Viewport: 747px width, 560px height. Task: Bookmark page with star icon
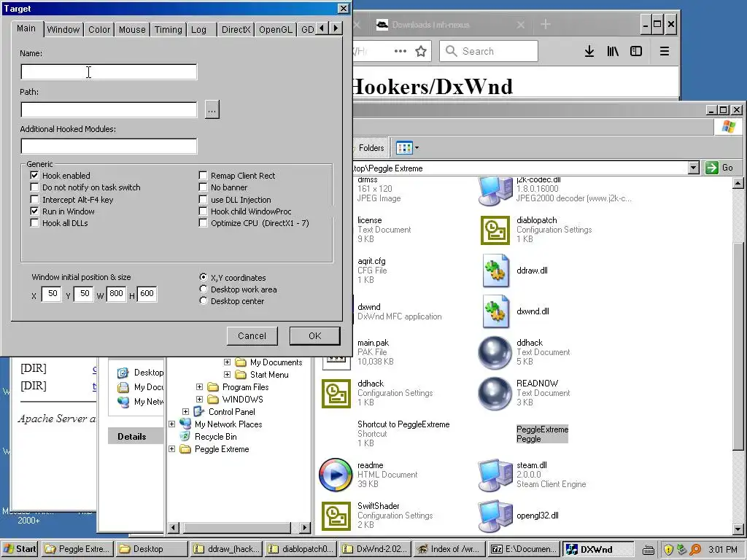(x=421, y=51)
